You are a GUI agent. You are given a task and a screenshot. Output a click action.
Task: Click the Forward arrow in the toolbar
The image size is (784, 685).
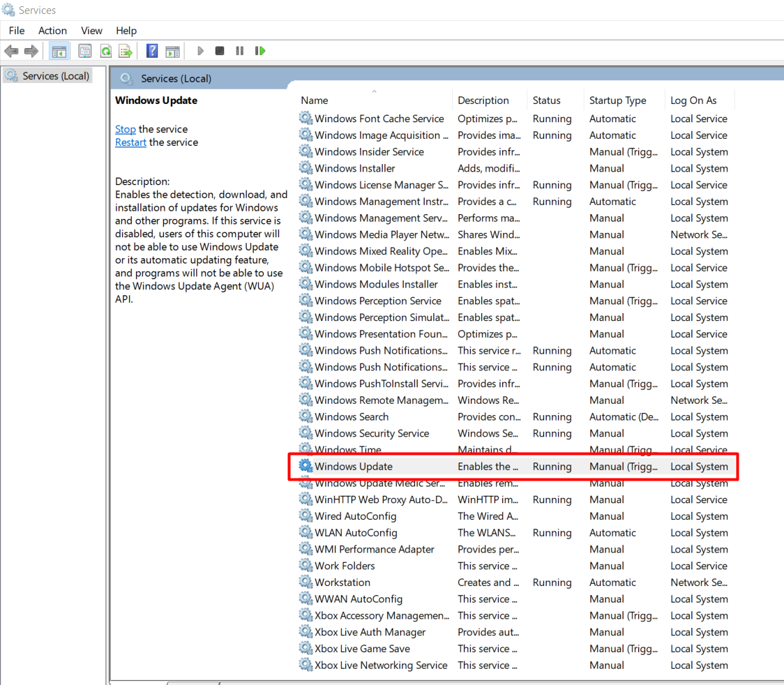pyautogui.click(x=31, y=51)
